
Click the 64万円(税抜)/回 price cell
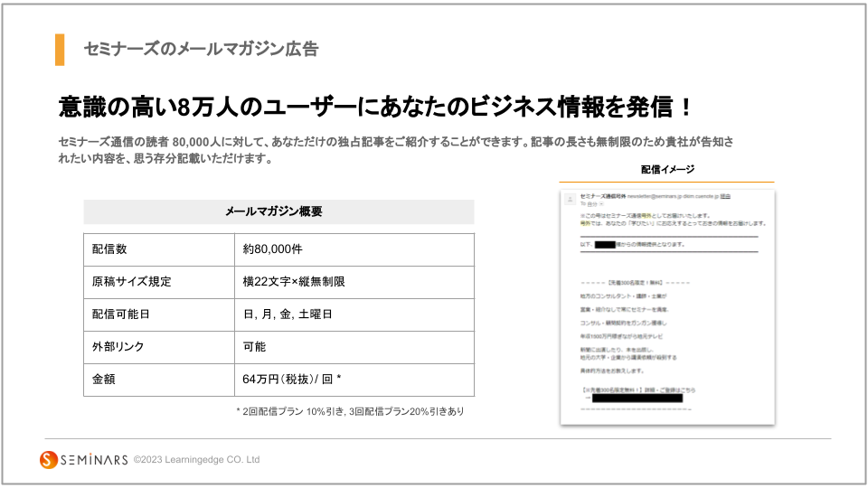[354, 380]
